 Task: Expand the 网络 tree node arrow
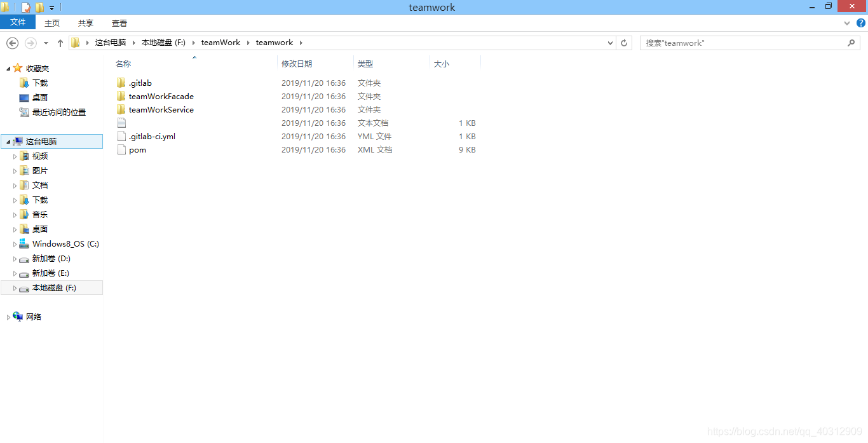(x=8, y=317)
